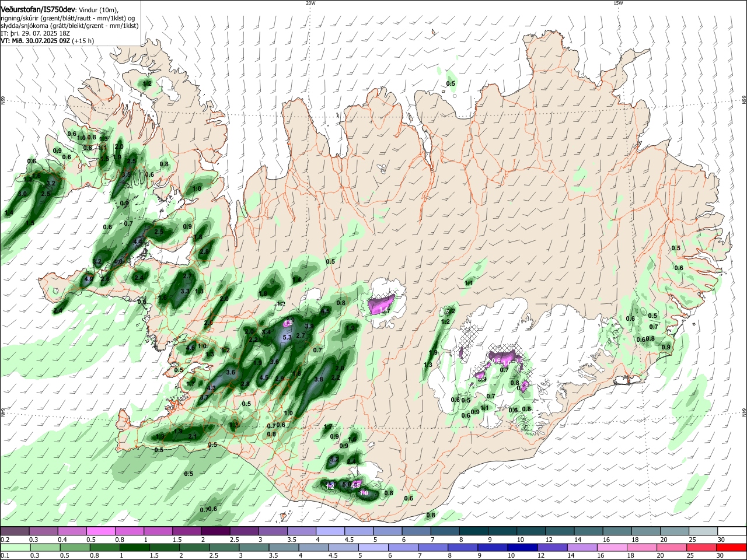Click the 2.9 precipitation value on map
747x560 pixels.
click(x=280, y=378)
